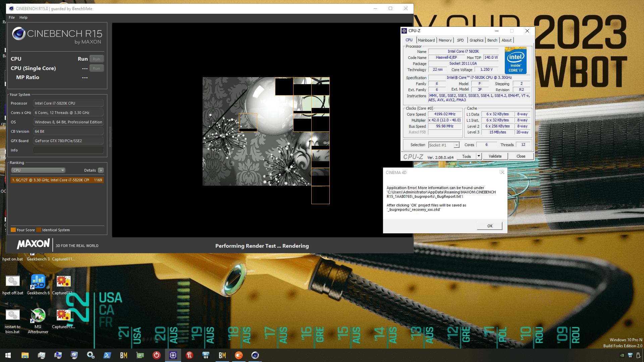The height and width of the screenshot is (362, 644).
Task: Open the NVIDIA tray icon
Action: point(622,355)
